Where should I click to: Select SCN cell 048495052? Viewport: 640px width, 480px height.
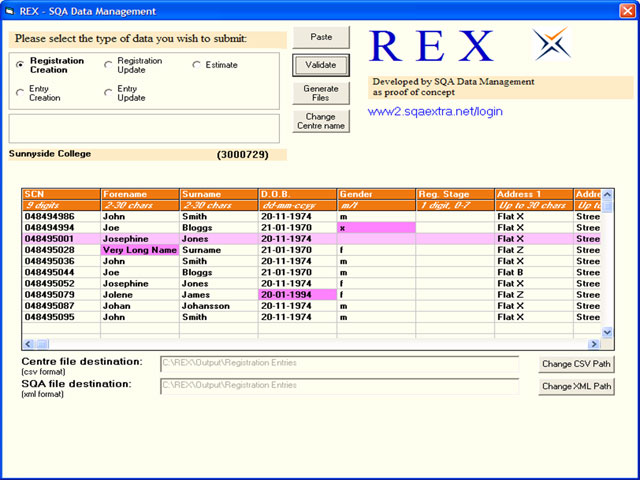(61, 284)
